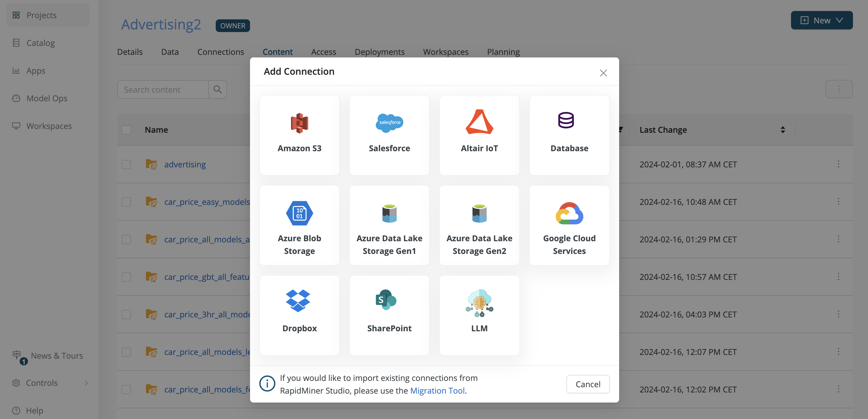This screenshot has width=868, height=419.
Task: Focus the Search content field
Action: (x=163, y=89)
